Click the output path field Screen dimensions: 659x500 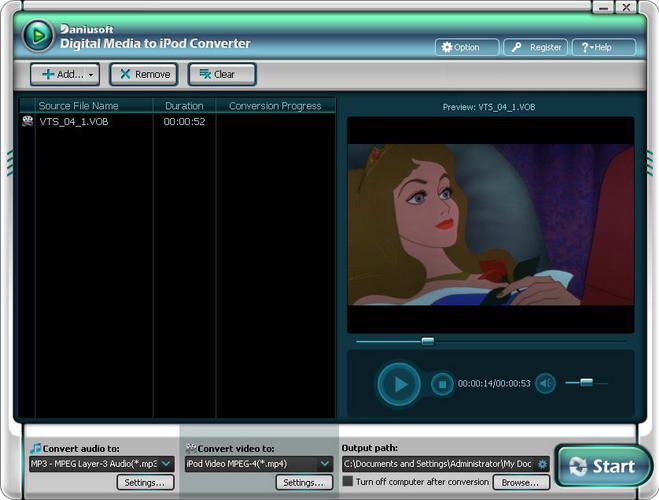445,464
